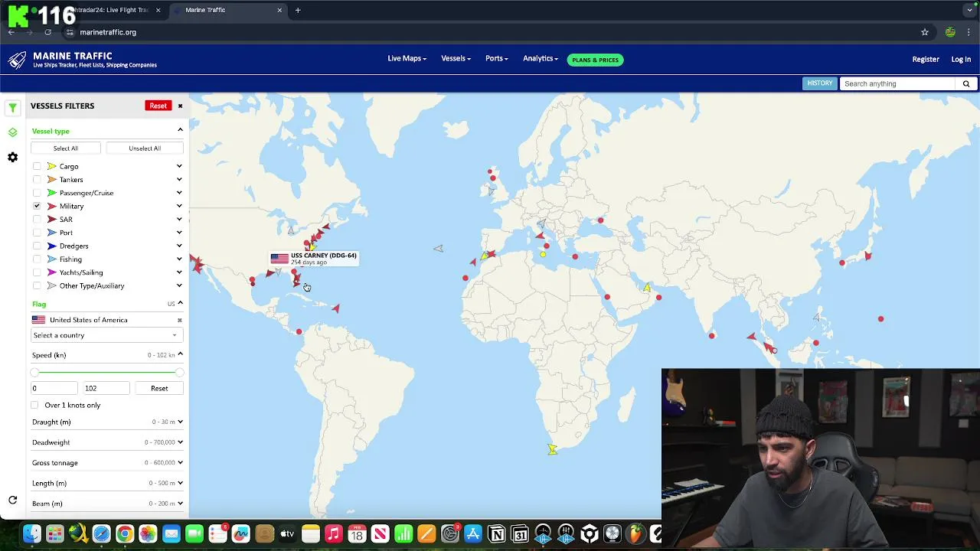Image resolution: width=980 pixels, height=551 pixels.
Task: Open the settings gear in left sidebar
Action: coord(12,157)
